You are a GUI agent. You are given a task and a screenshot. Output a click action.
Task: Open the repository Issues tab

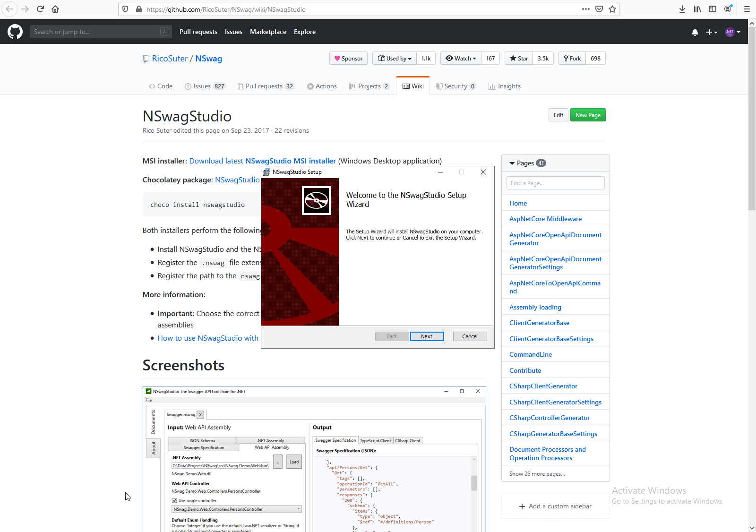pyautogui.click(x=205, y=86)
